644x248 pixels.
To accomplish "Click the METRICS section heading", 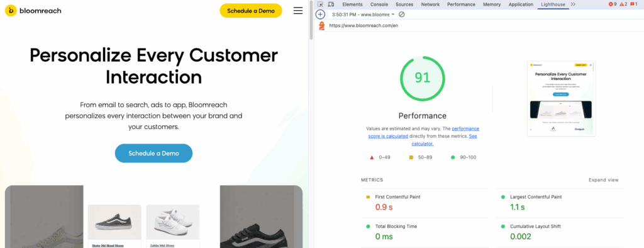I will tap(372, 180).
